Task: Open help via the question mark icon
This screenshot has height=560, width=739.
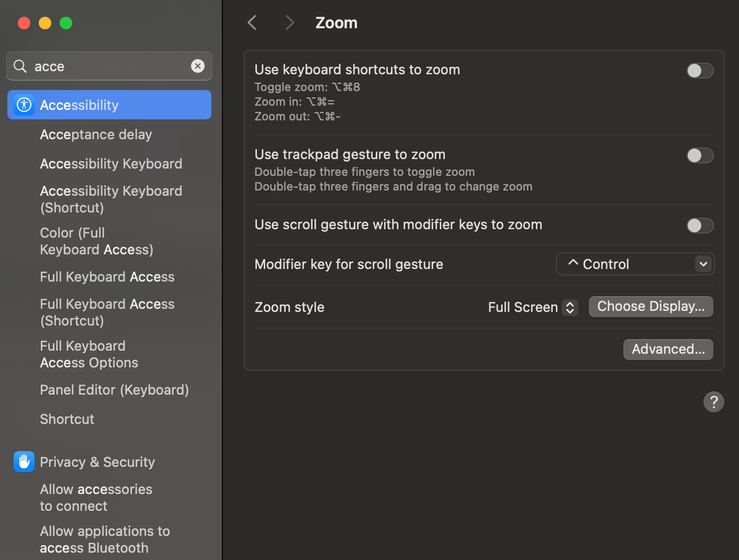Action: pos(713,401)
